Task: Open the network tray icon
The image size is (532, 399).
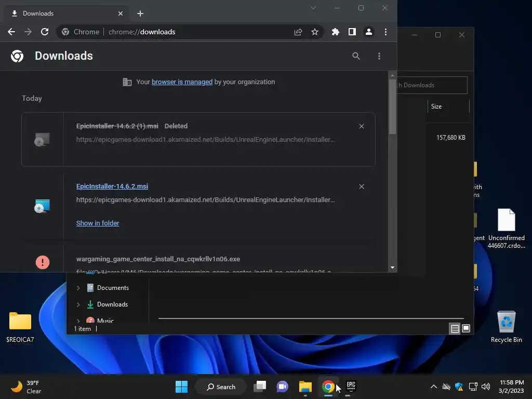Action: coord(473,387)
